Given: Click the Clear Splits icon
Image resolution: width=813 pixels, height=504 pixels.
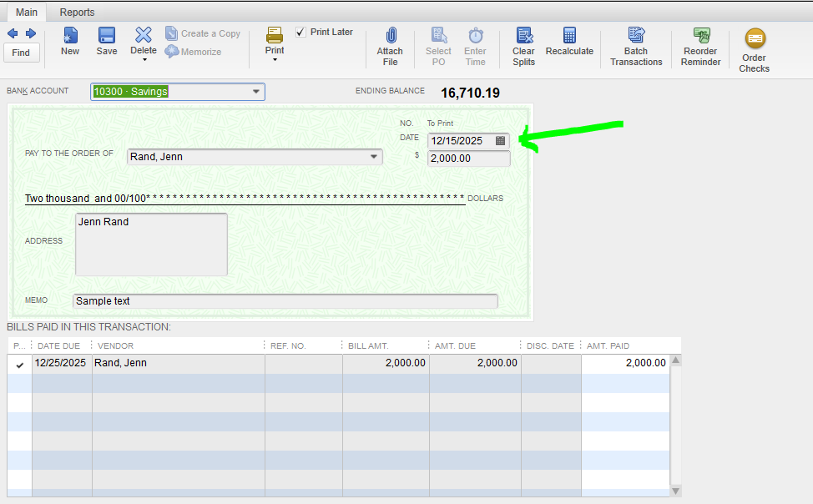Looking at the screenshot, I should click(523, 35).
